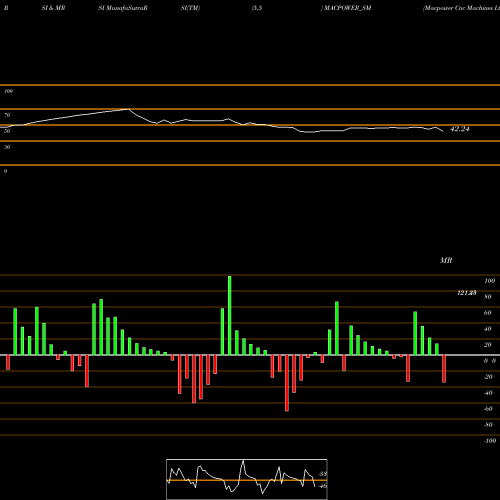Image resolution: width=500 pixels, height=500 pixels.
Task: Click the tallest green MR bar
Action: click(x=230, y=315)
